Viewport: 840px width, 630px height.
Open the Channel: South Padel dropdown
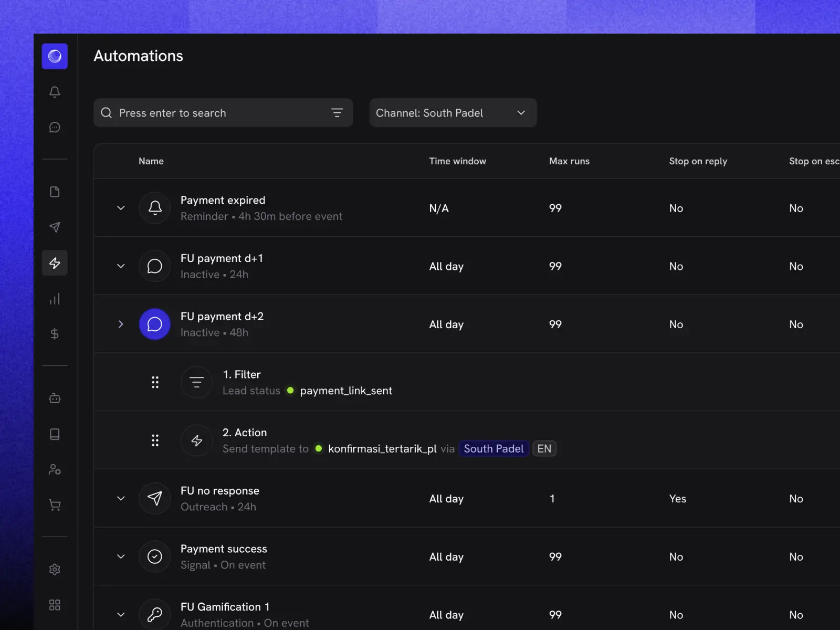453,113
